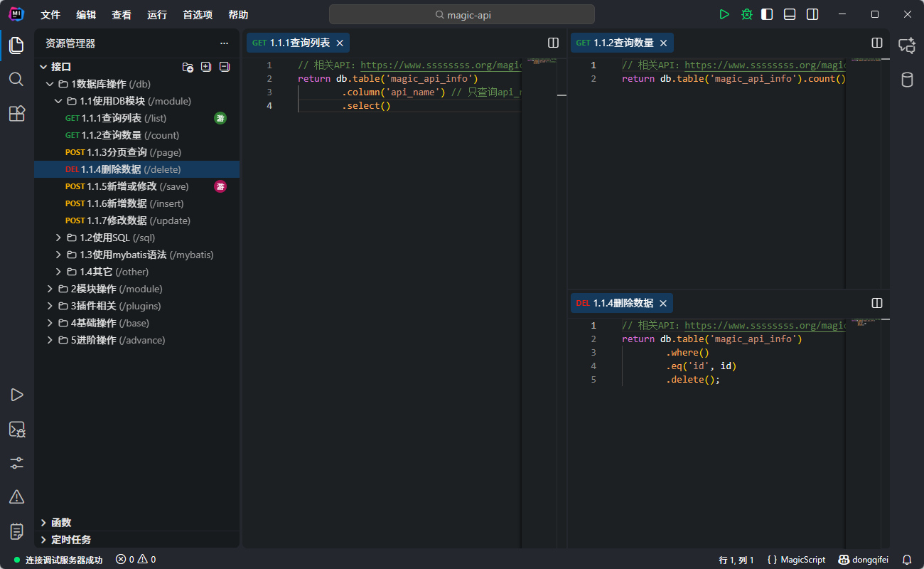
Task: Click the magic-api search box in title bar
Action: pyautogui.click(x=462, y=14)
